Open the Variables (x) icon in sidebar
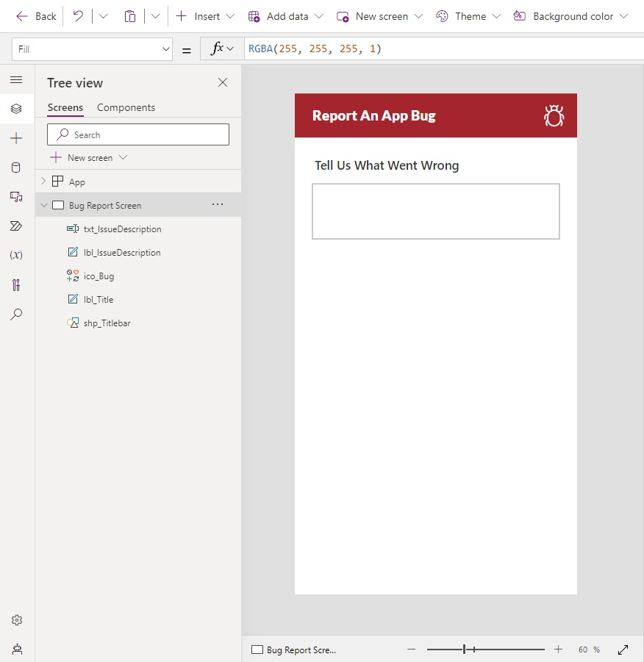This screenshot has width=644, height=662. [16, 255]
